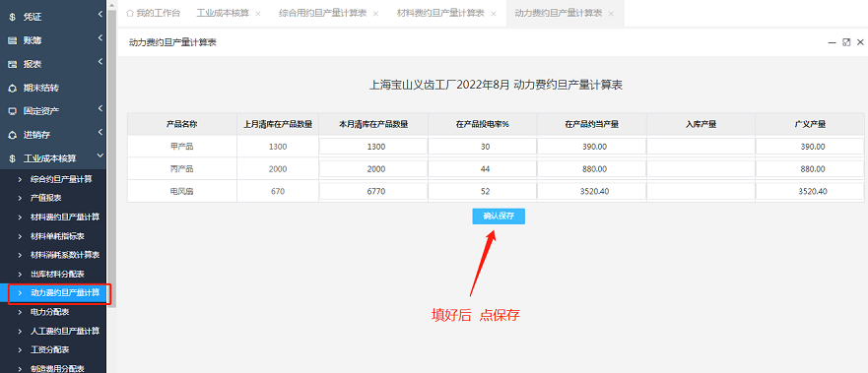Click 入库产量 field for 丙产品
This screenshot has width=868, height=373.
point(701,169)
